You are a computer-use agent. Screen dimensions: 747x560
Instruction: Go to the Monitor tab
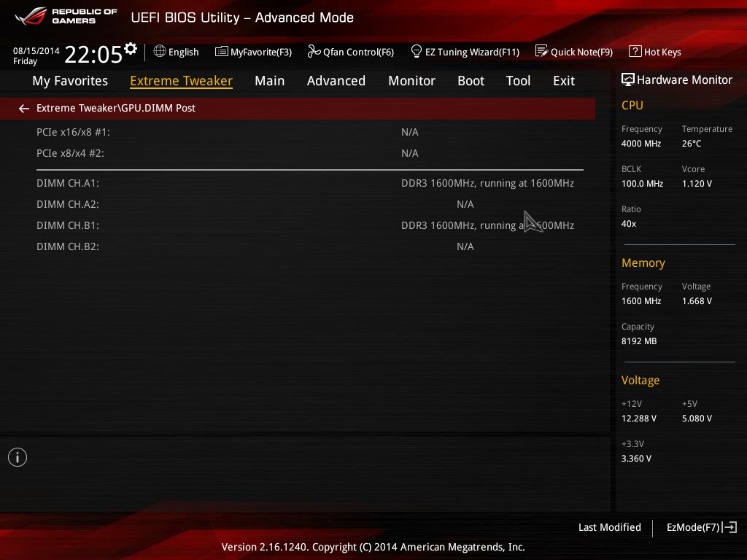tap(411, 81)
